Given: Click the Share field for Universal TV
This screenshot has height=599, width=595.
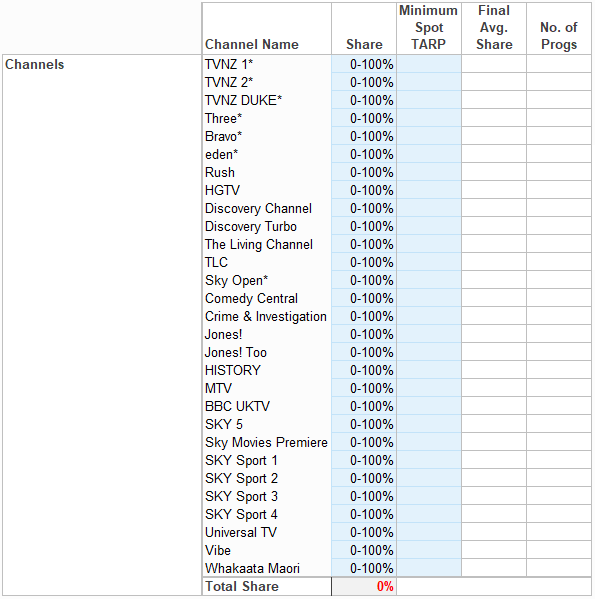Looking at the screenshot, I should 364,532.
